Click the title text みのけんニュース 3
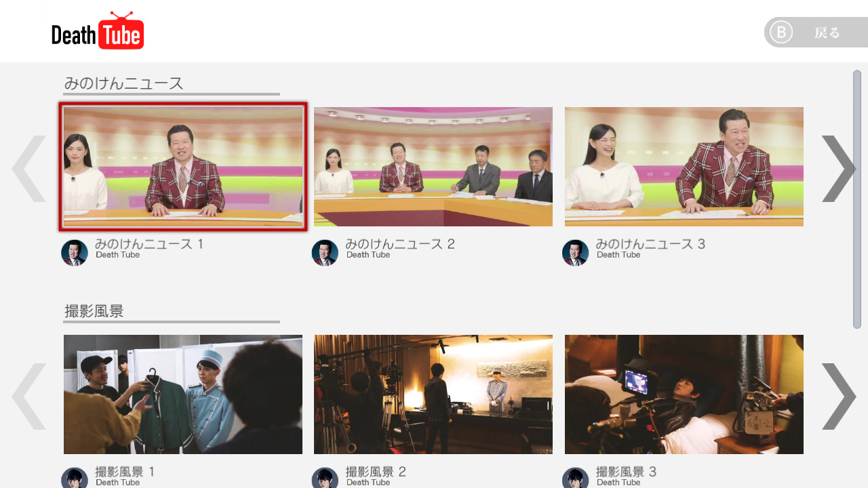The width and height of the screenshot is (868, 488). click(x=651, y=244)
